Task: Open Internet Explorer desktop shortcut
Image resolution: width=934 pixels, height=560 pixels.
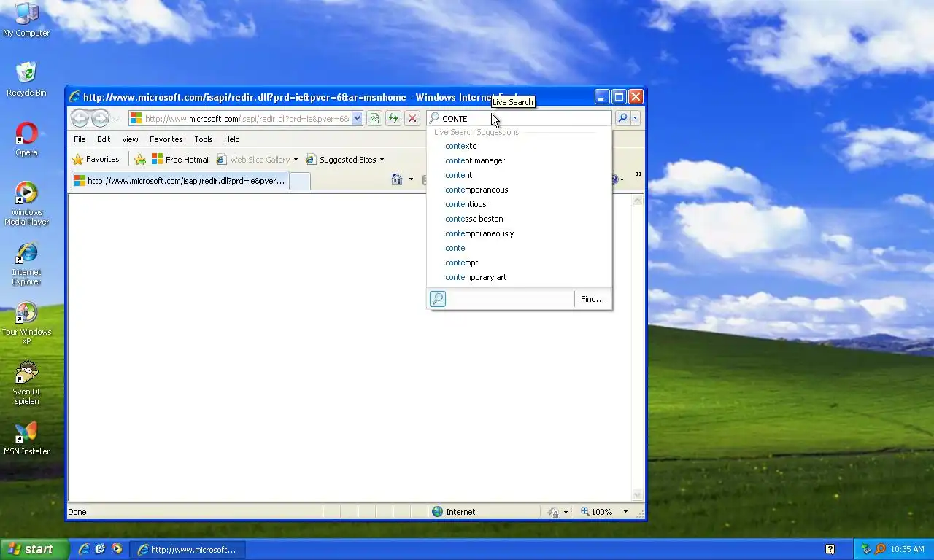Action: [x=26, y=263]
